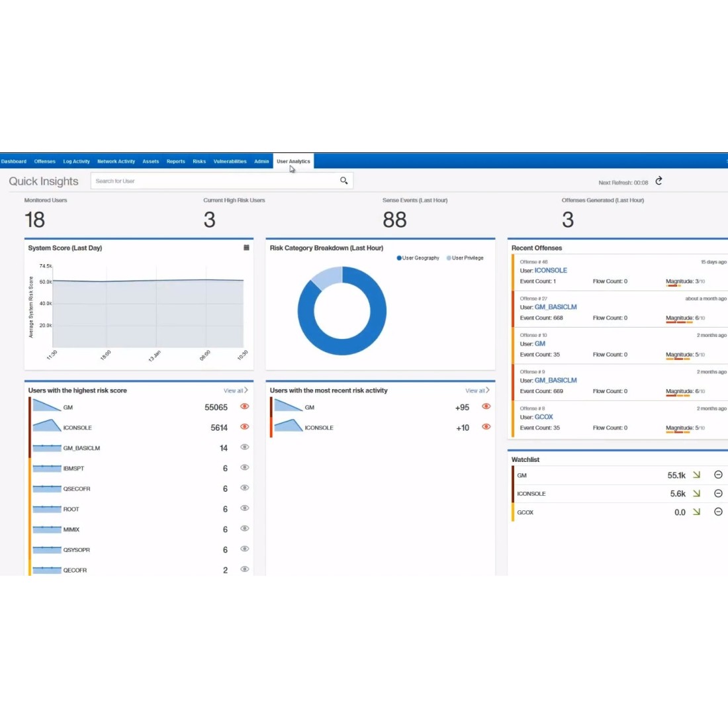The height and width of the screenshot is (728, 728).
Task: Remove ICONSOLE from the Watchlist
Action: (718, 494)
